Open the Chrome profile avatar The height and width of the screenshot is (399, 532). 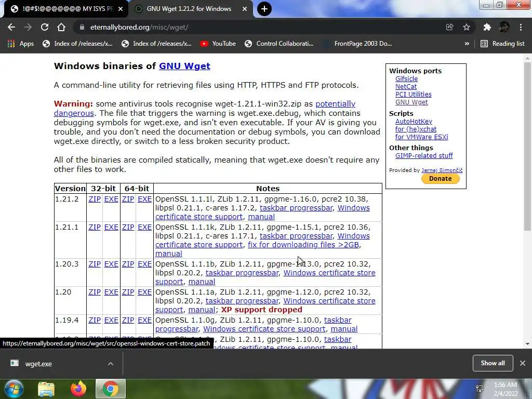504,27
